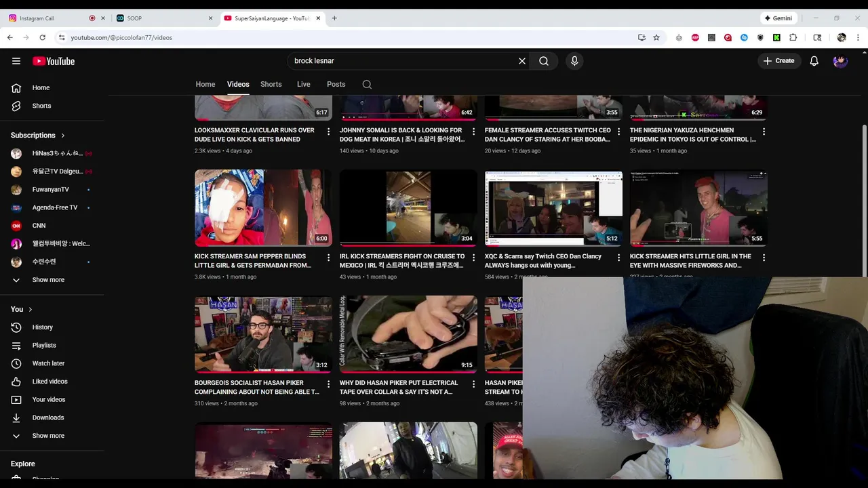This screenshot has width=868, height=488.
Task: Open options for XQC & Scarra video
Action: [x=618, y=258]
